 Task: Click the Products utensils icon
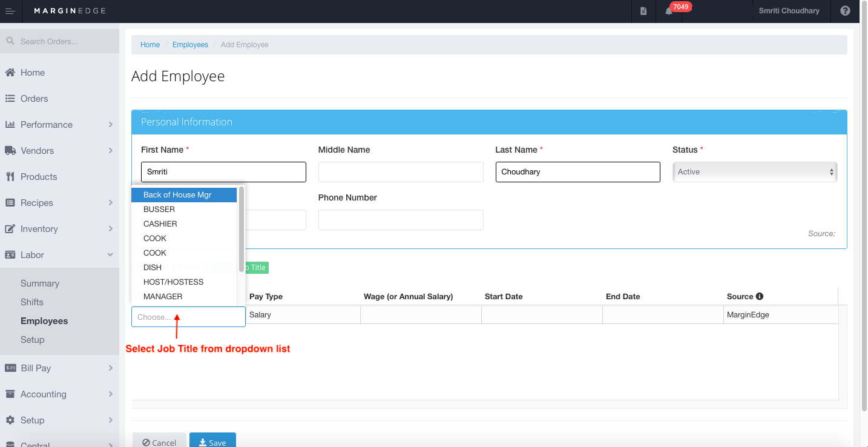(10, 177)
